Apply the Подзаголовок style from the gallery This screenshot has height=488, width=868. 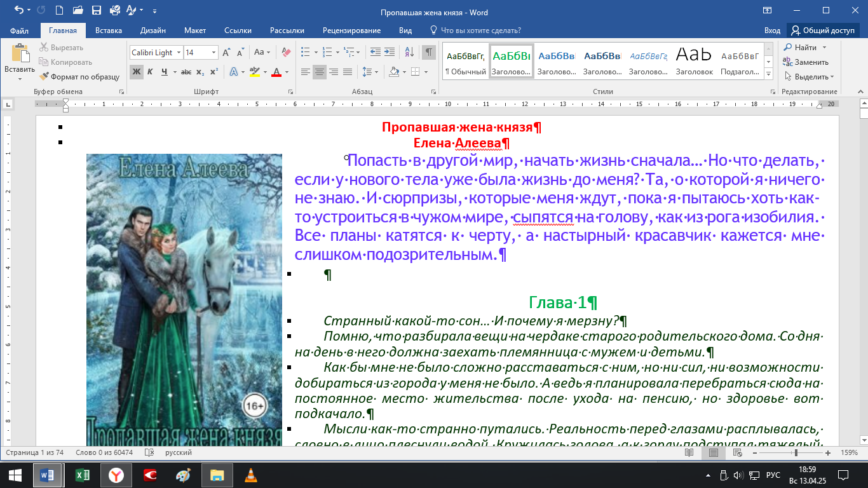click(740, 62)
